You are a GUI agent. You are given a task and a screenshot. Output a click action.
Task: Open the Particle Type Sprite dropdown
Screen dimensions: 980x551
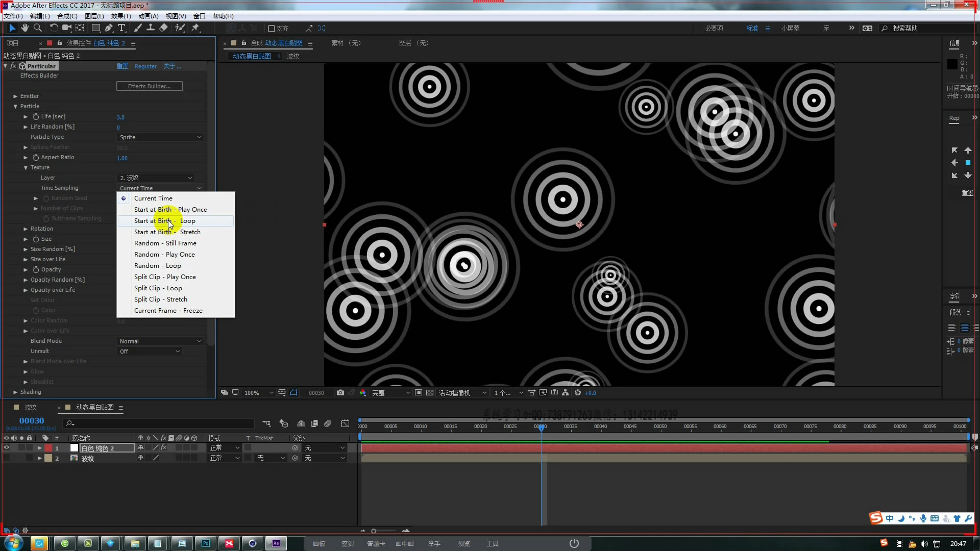pos(160,137)
